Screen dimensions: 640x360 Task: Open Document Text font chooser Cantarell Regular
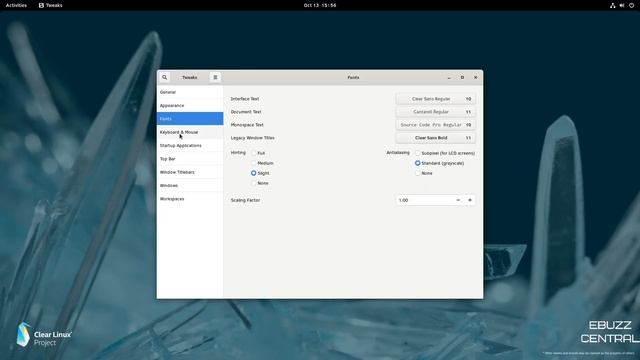(436, 112)
